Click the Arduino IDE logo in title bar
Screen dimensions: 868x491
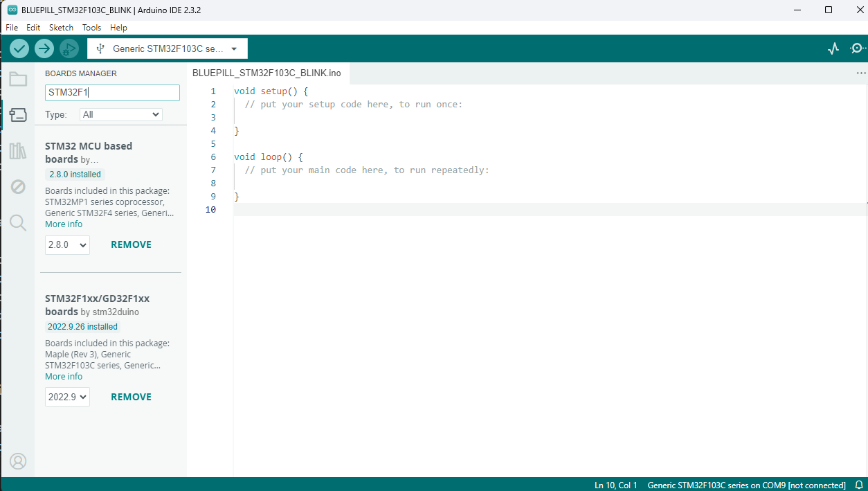click(x=12, y=10)
